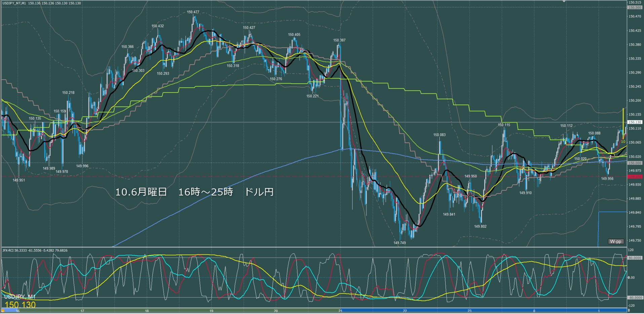Click the white 150.130 current price tag
The image size is (644, 314).
point(635,122)
